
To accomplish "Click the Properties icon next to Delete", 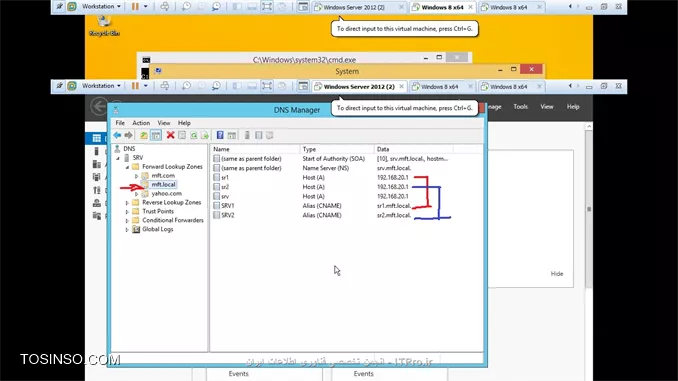I will pyautogui.click(x=182, y=135).
